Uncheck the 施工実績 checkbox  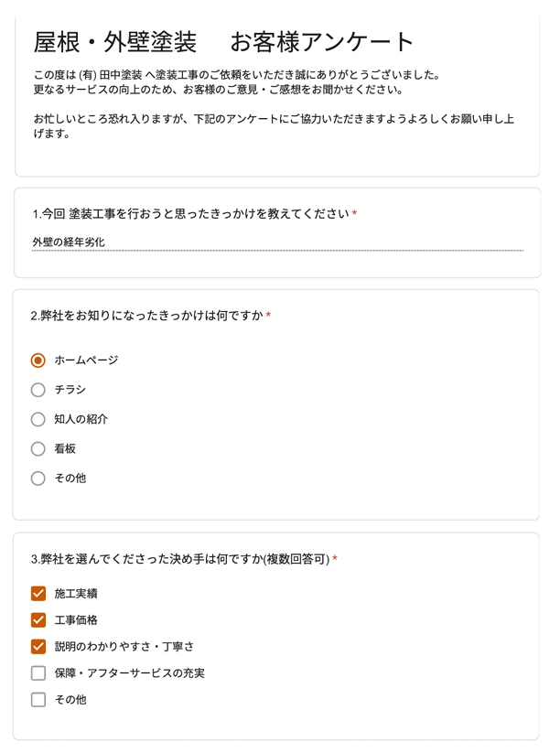pos(38,594)
